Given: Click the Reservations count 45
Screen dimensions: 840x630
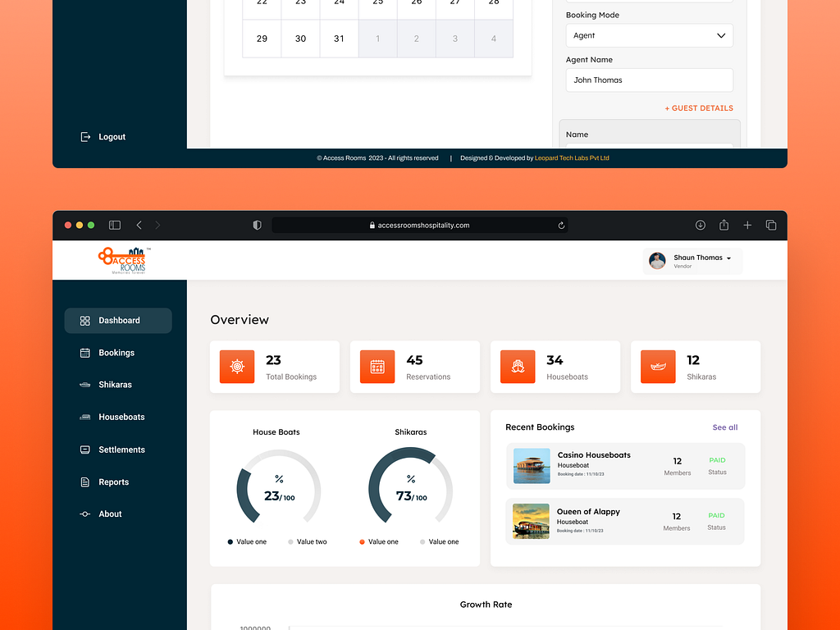Looking at the screenshot, I should pyautogui.click(x=414, y=361).
